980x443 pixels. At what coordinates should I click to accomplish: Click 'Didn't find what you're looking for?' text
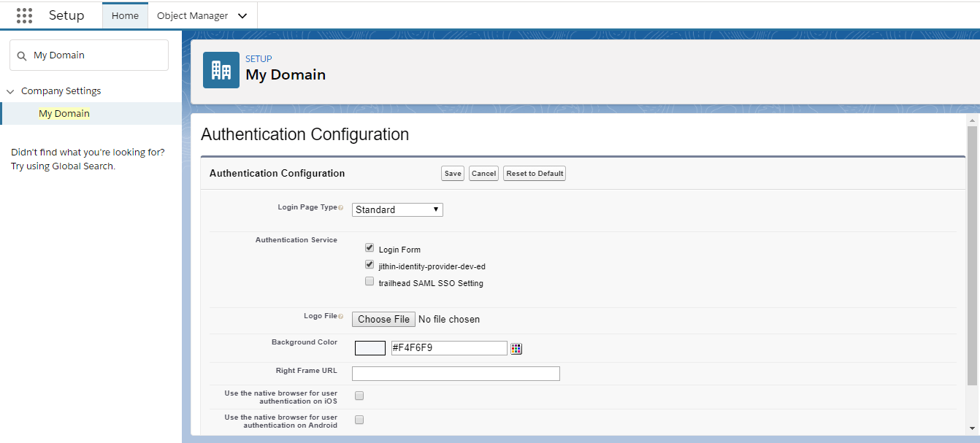click(88, 153)
